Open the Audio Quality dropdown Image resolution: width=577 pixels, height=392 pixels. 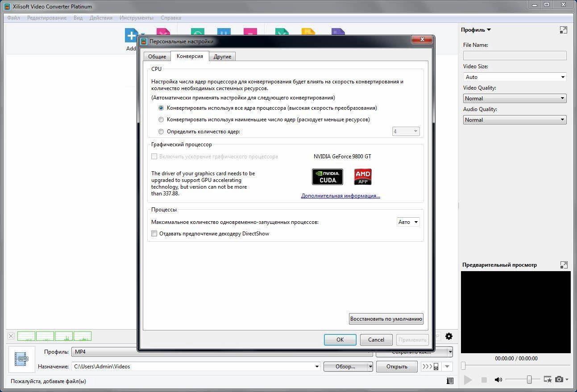click(515, 120)
